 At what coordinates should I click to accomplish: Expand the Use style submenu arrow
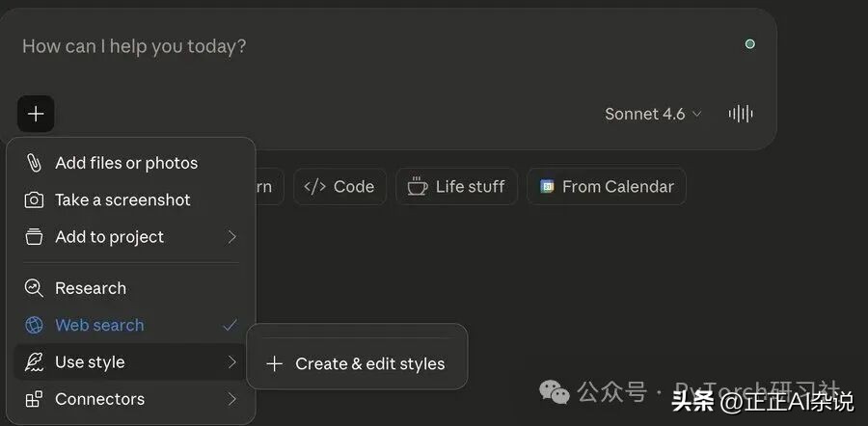231,362
